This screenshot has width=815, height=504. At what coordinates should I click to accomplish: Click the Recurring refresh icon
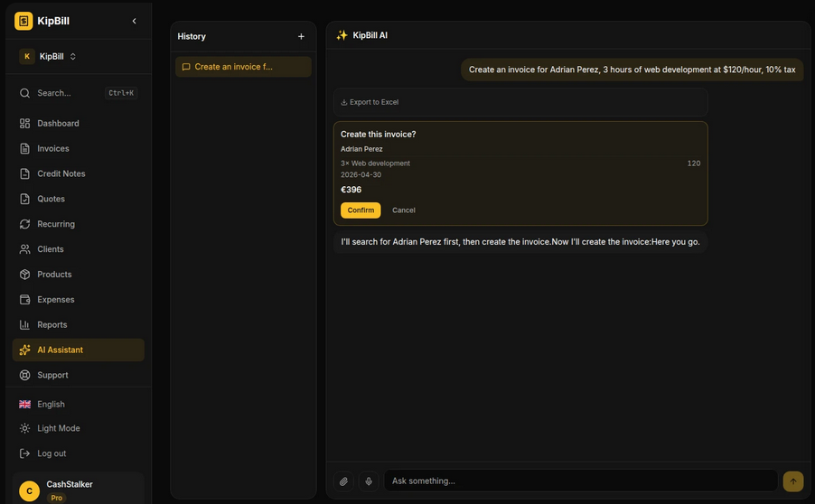pos(24,224)
